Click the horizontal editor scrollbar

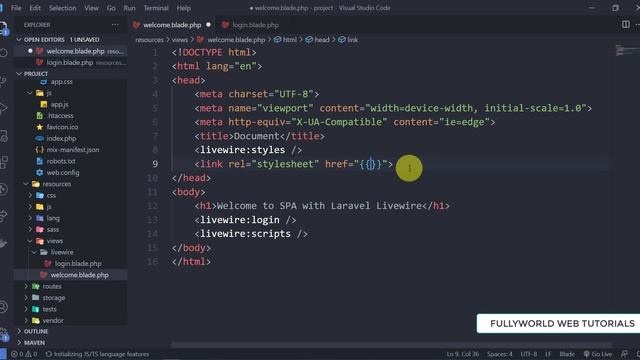(391, 345)
